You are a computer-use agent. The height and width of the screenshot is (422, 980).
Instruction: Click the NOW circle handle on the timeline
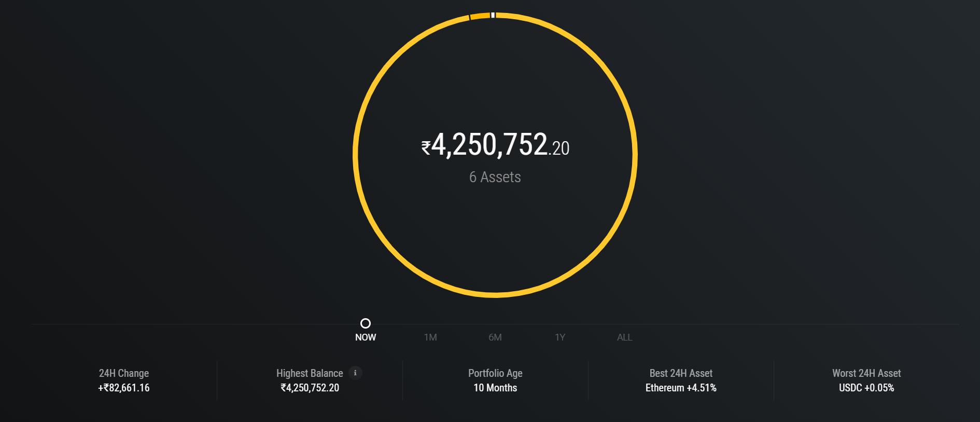point(366,323)
